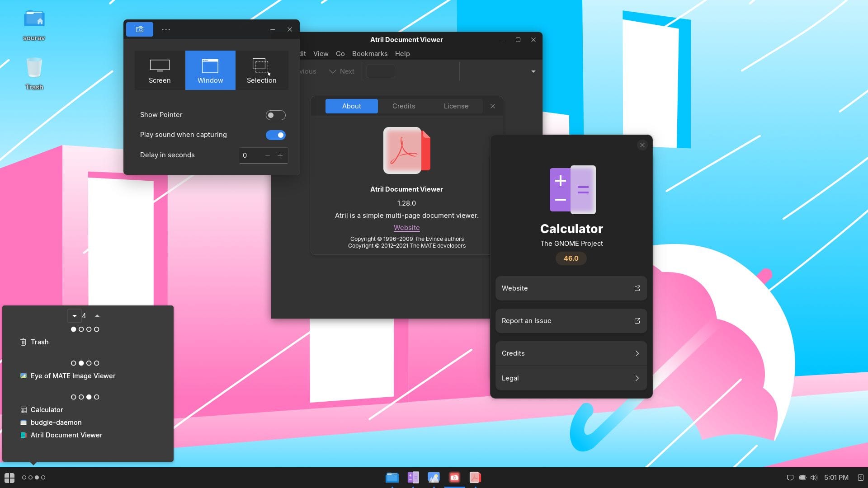Click Report an Issue in Calculator about
This screenshot has height=488, width=868.
[x=571, y=321]
